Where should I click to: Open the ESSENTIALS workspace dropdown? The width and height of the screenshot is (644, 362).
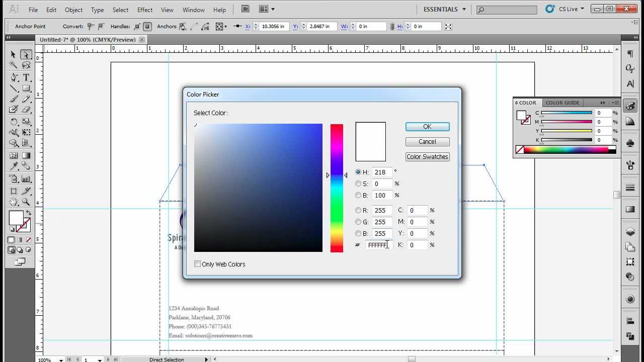click(x=444, y=9)
